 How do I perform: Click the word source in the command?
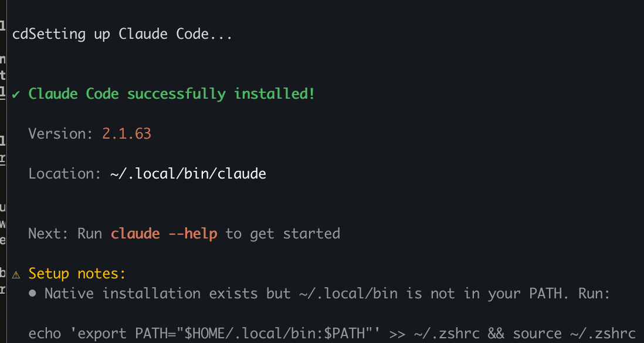537,334
